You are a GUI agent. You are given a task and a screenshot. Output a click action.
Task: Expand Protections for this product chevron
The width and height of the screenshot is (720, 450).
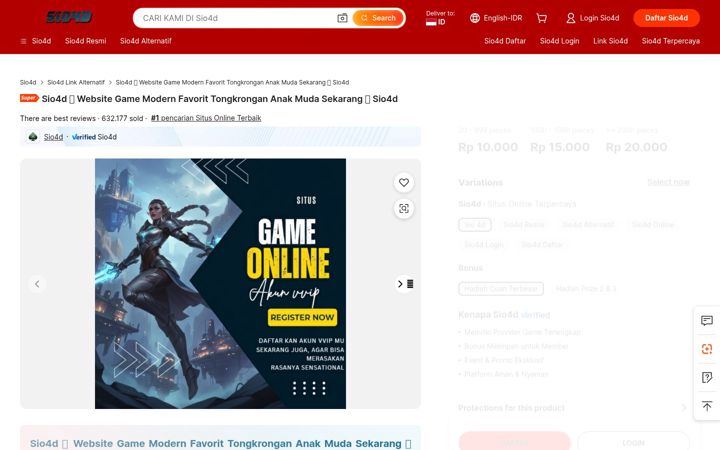click(x=684, y=408)
